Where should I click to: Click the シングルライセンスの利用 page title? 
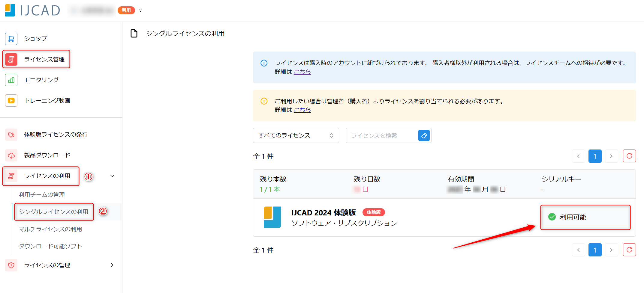[185, 34]
